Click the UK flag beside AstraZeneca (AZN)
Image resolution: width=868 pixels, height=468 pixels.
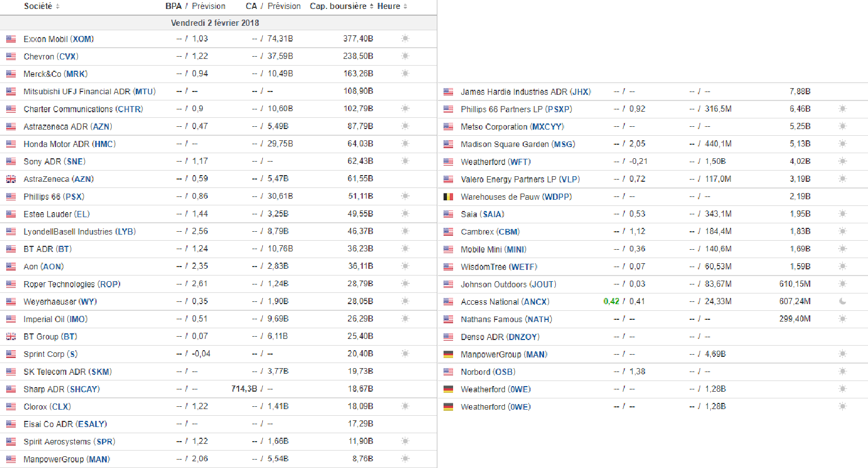pyautogui.click(x=11, y=179)
